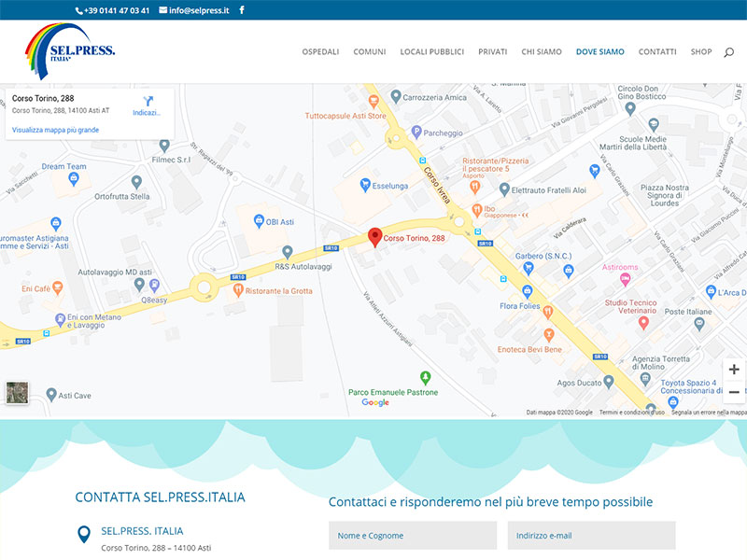
Task: Click the Studio Tecnico Veterinario marker
Action: pos(643,323)
